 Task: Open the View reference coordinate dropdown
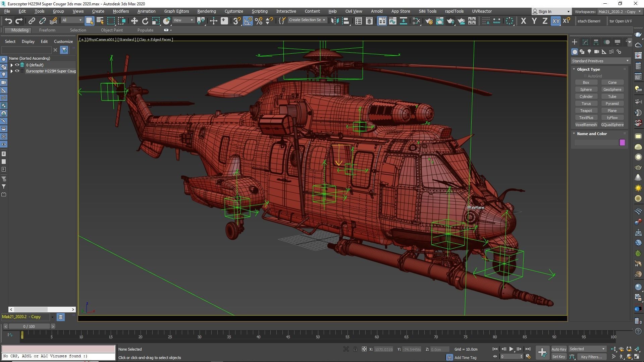pyautogui.click(x=183, y=20)
